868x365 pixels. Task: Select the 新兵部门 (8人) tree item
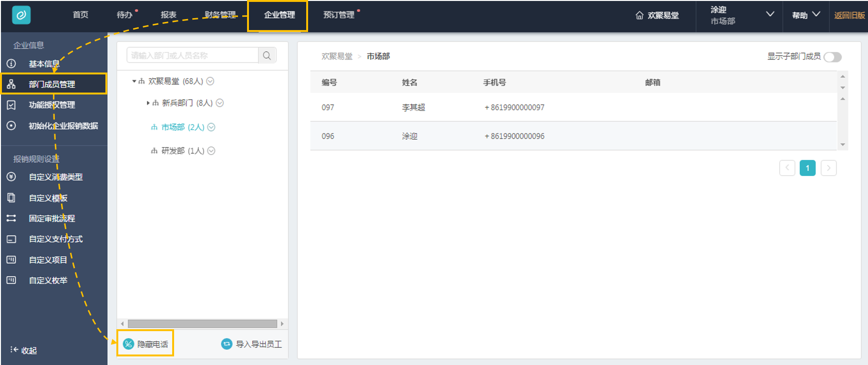pyautogui.click(x=187, y=103)
